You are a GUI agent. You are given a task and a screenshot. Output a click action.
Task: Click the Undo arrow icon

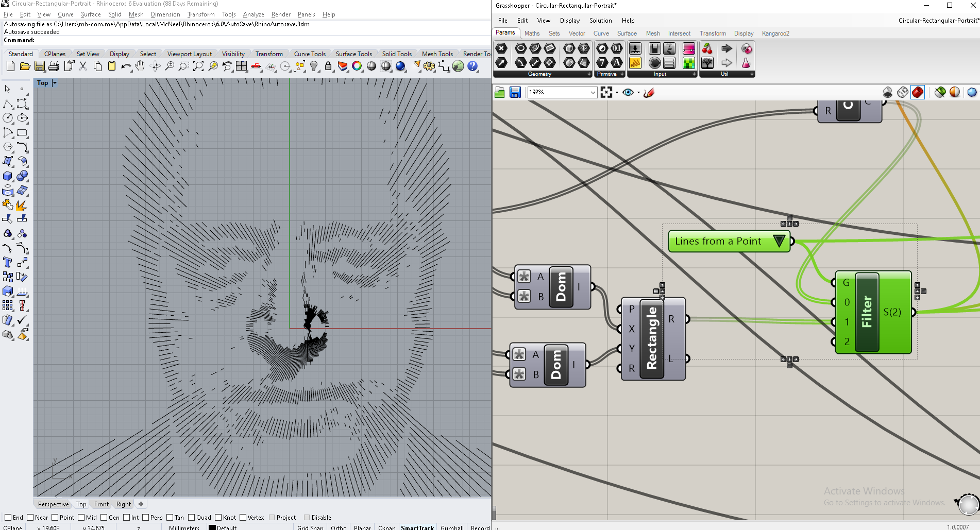tap(126, 66)
